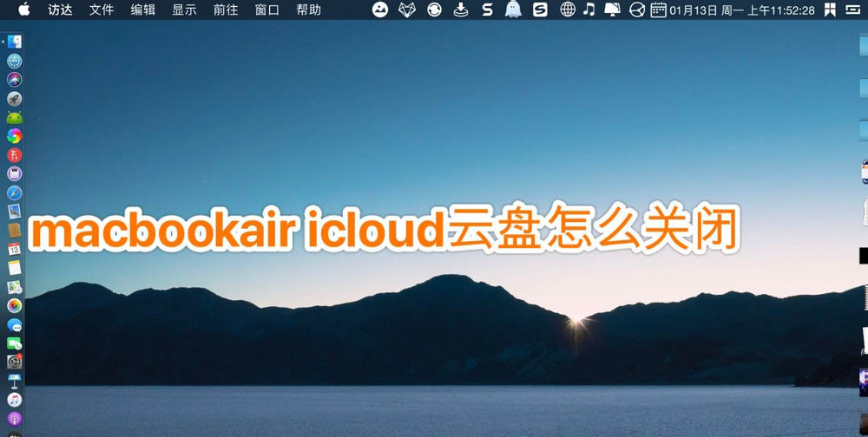The height and width of the screenshot is (437, 868).
Task: Click the ghost menu bar icon
Action: [x=513, y=10]
